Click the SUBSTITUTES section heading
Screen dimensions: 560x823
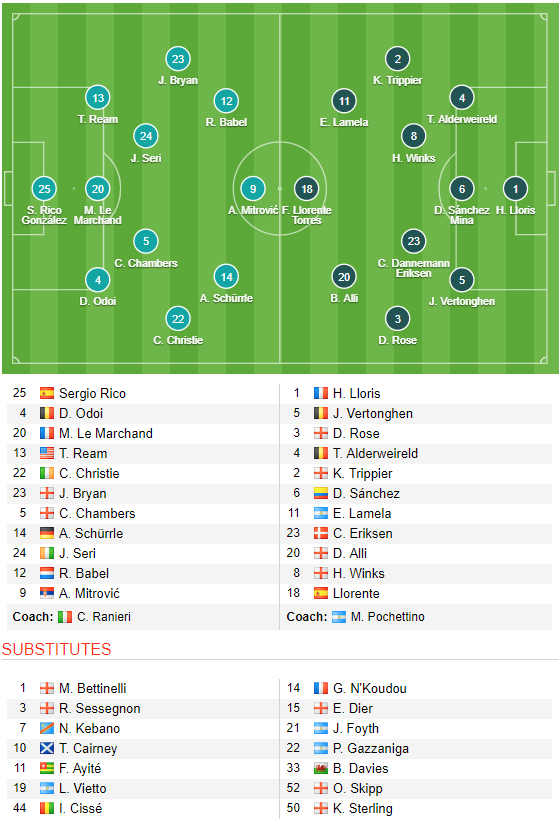point(57,649)
